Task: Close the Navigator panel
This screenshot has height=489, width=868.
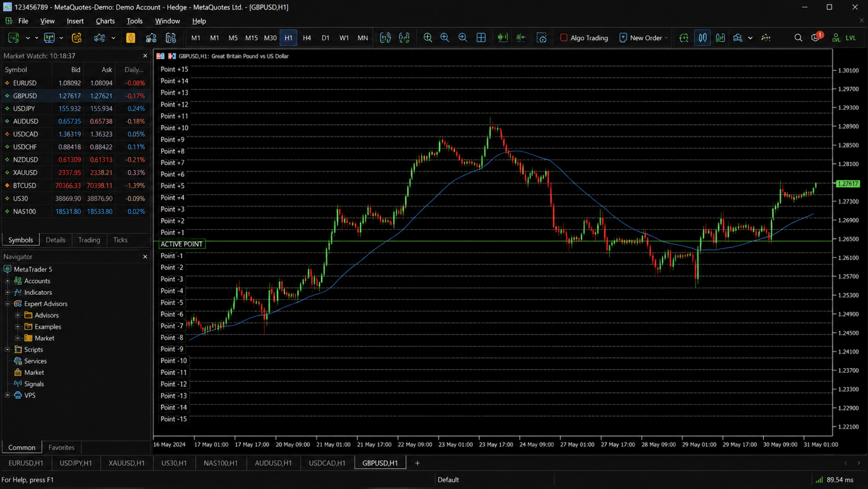Action: (145, 257)
